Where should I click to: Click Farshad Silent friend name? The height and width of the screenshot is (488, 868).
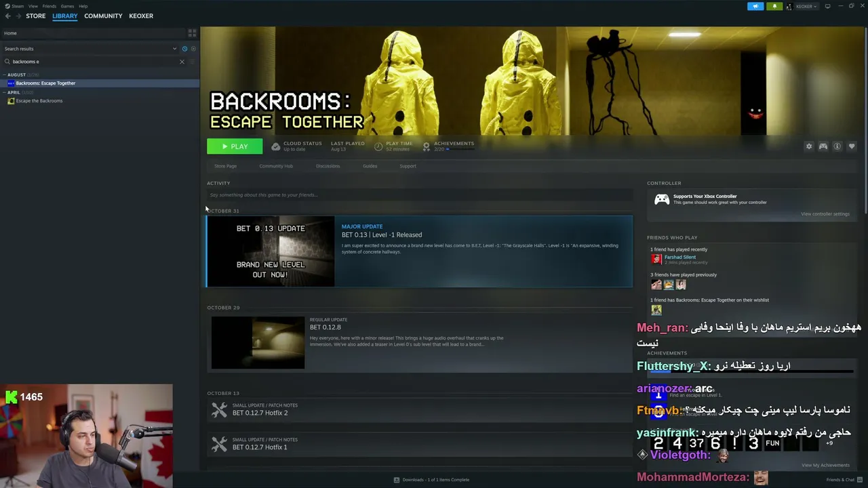[x=680, y=257]
